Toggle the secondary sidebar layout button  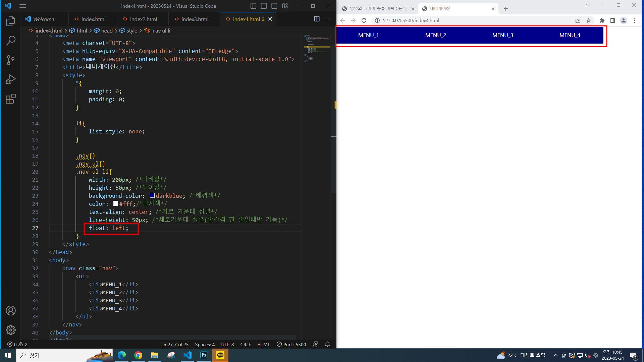pos(274,6)
